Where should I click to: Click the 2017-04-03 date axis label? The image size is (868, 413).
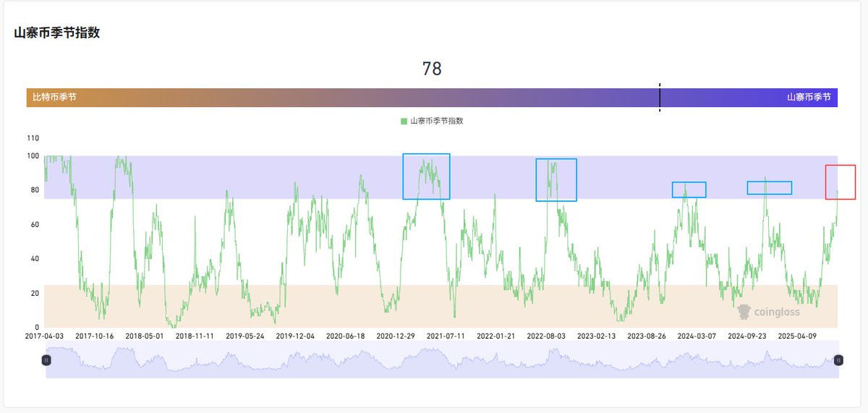click(44, 336)
